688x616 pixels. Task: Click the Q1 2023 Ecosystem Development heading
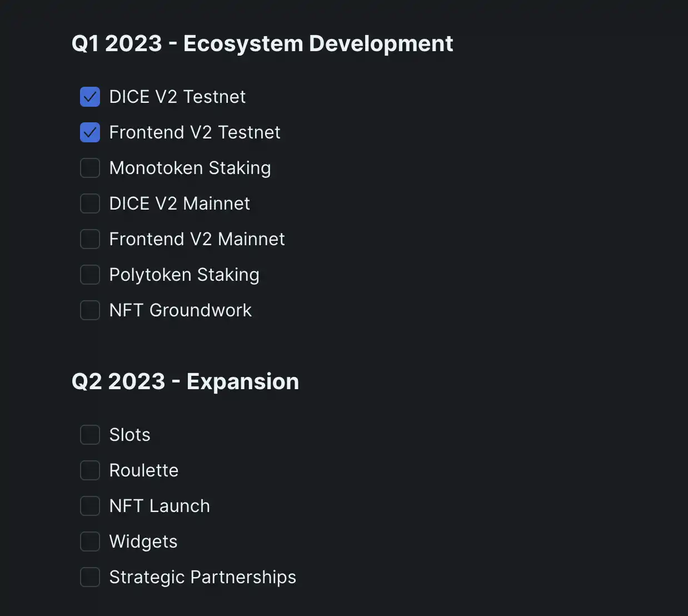click(x=262, y=43)
